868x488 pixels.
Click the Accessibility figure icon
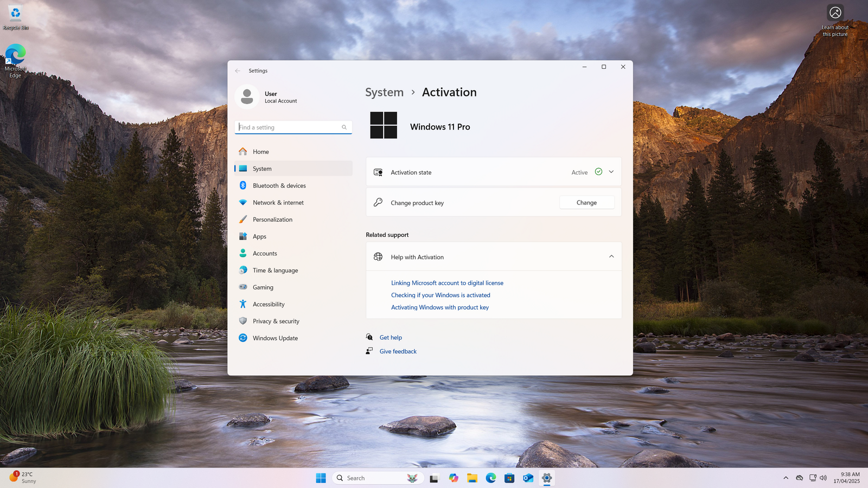243,304
